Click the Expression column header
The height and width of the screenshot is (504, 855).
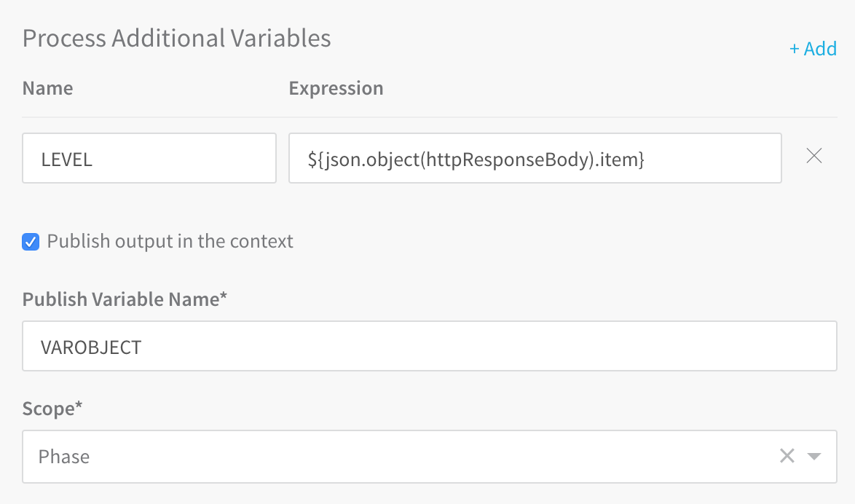pyautogui.click(x=336, y=88)
